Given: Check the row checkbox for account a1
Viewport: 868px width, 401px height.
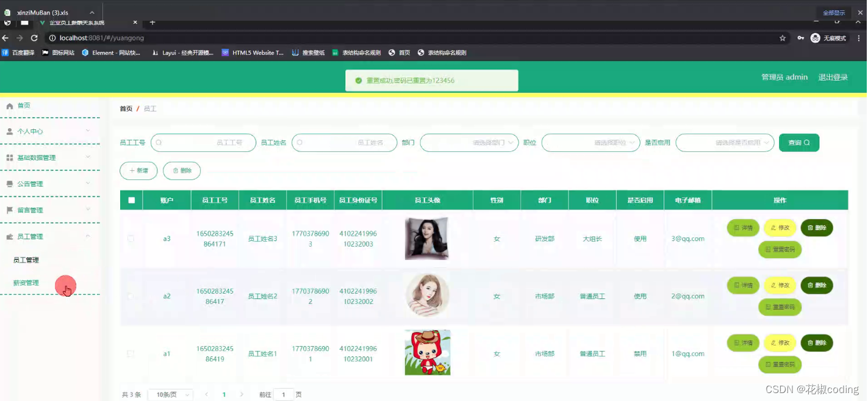Looking at the screenshot, I should (131, 353).
